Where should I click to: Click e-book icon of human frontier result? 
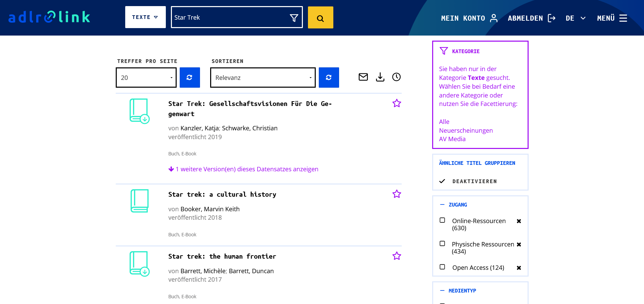139,264
